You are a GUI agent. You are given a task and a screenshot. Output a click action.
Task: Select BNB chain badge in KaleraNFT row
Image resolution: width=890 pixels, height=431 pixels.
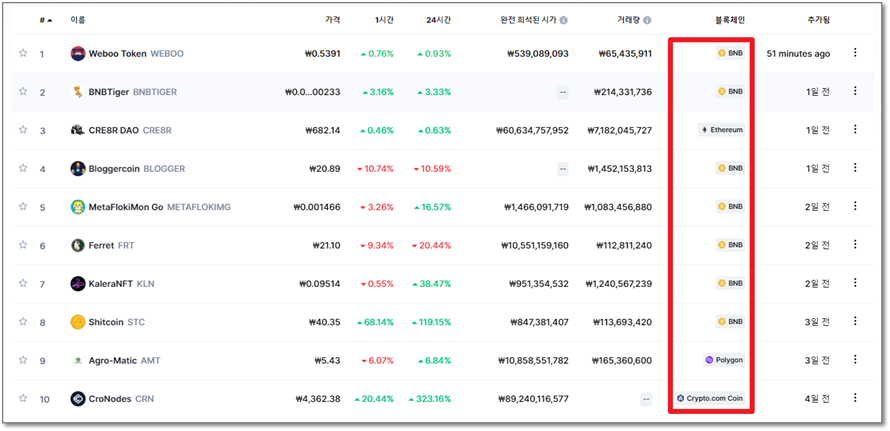tap(730, 283)
